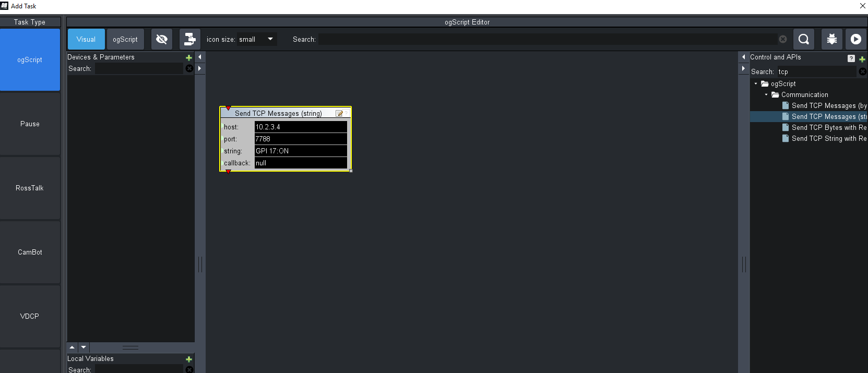Click the Task Type header
Viewport: 868px width, 373px height.
[30, 22]
